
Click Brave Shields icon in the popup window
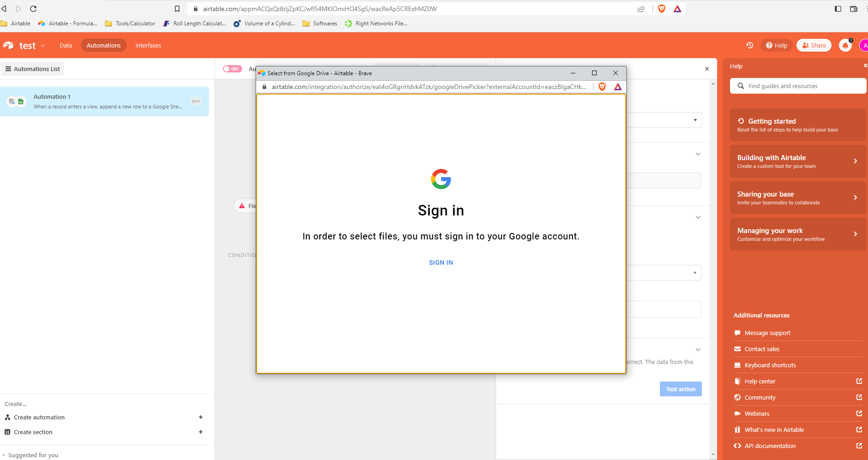pyautogui.click(x=602, y=87)
